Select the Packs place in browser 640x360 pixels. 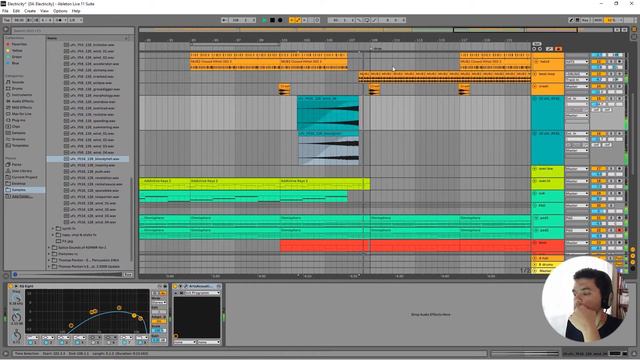[16, 164]
